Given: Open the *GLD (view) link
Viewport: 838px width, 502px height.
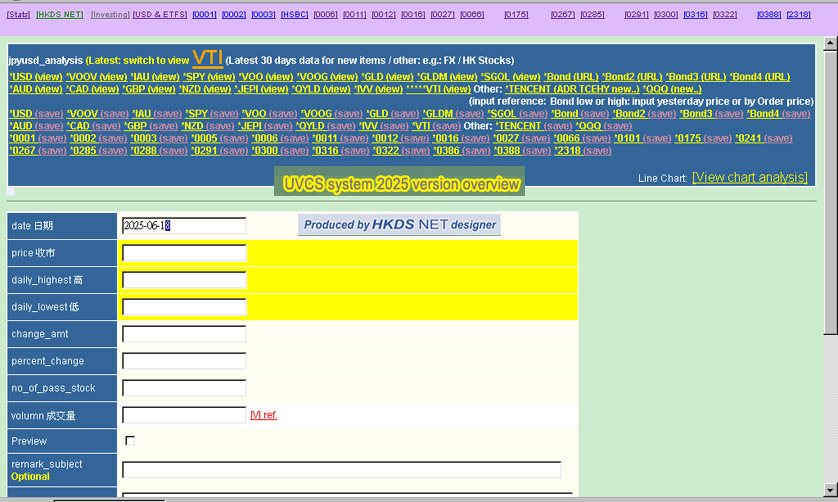Looking at the screenshot, I should tap(387, 77).
